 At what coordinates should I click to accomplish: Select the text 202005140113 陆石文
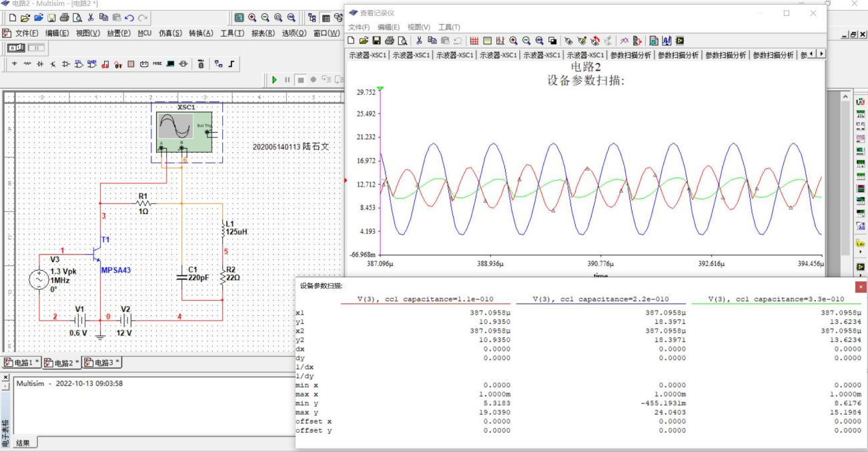pos(291,147)
